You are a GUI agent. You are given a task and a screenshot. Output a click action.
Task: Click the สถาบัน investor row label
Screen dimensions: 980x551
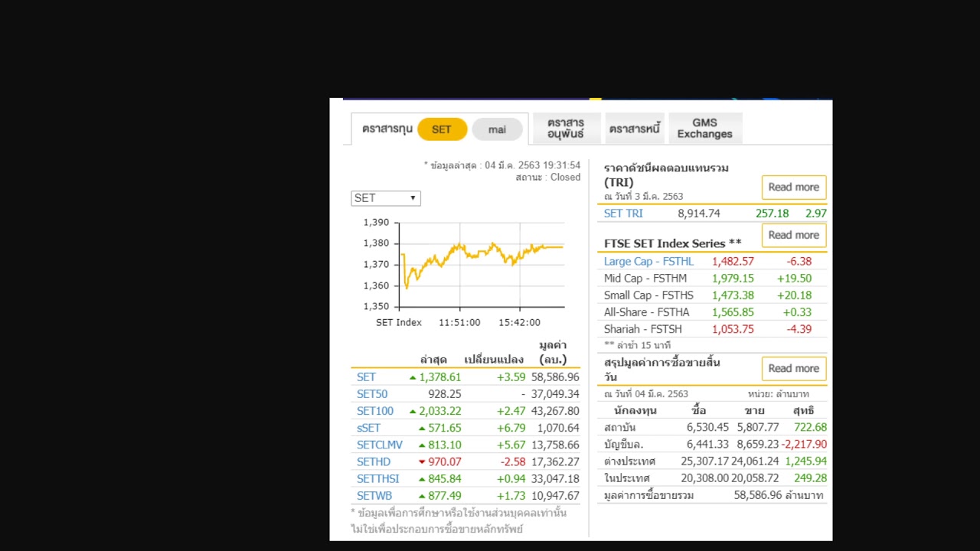coord(619,427)
